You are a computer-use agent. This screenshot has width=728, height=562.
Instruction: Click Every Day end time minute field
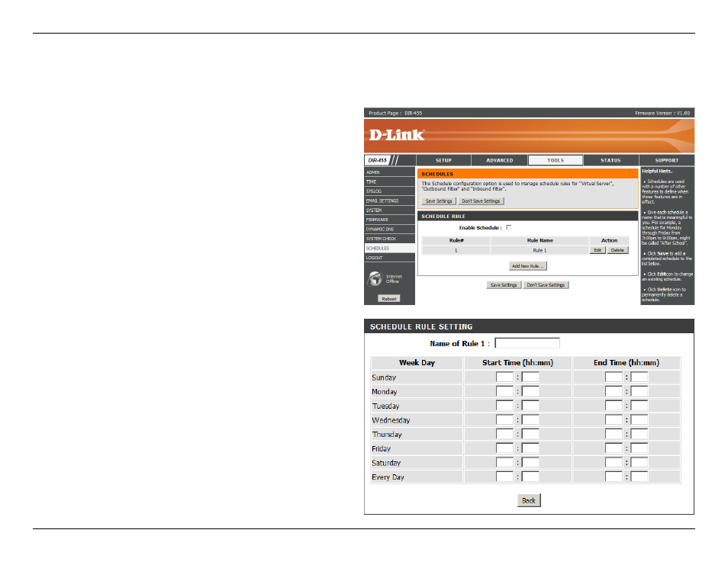tap(639, 477)
